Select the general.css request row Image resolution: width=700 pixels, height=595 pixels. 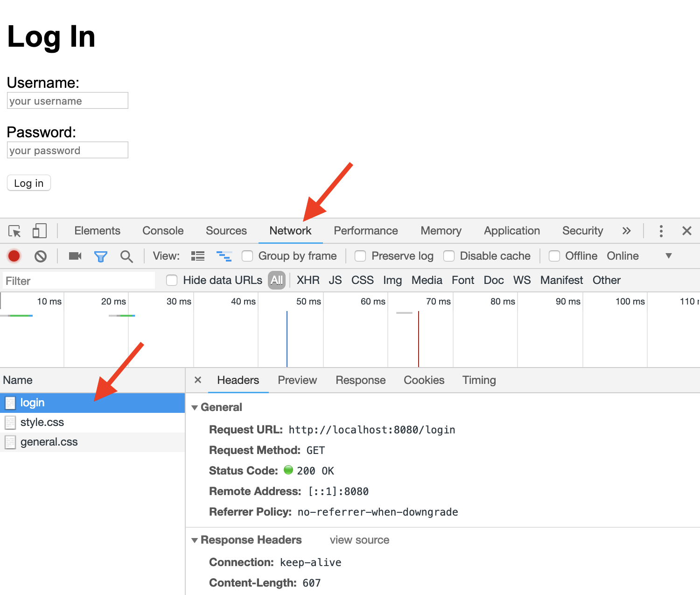pyautogui.click(x=92, y=442)
